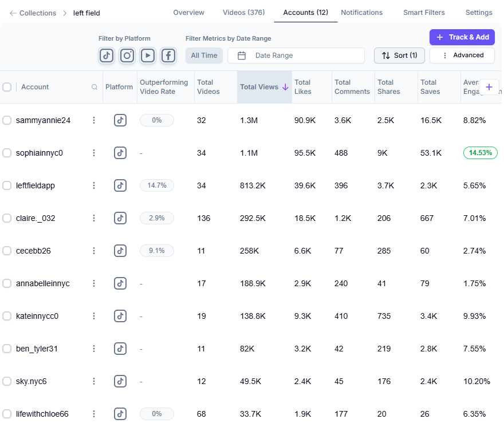504x431 pixels.
Task: Add a column with the plus icon
Action: (489, 87)
